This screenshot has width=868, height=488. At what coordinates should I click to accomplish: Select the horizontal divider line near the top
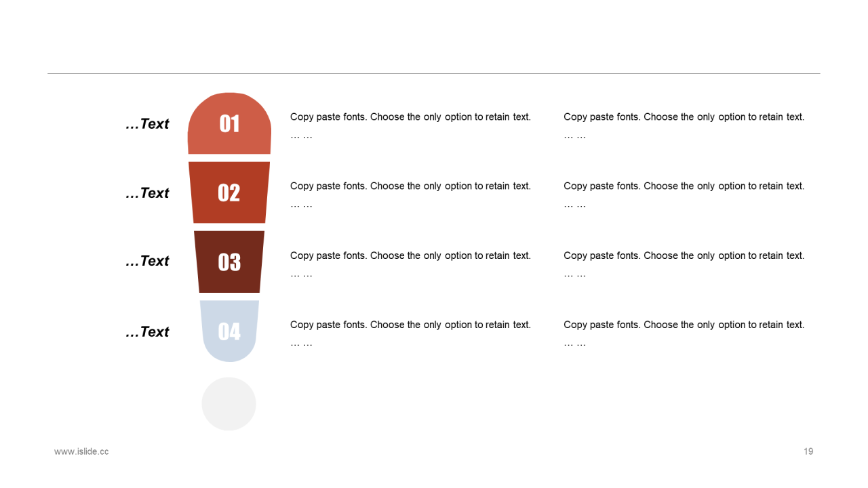click(434, 73)
